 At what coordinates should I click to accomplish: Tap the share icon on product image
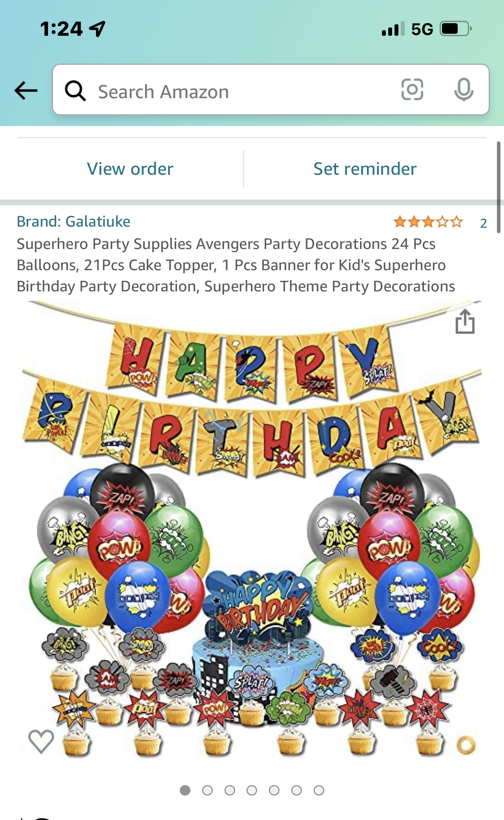click(465, 322)
